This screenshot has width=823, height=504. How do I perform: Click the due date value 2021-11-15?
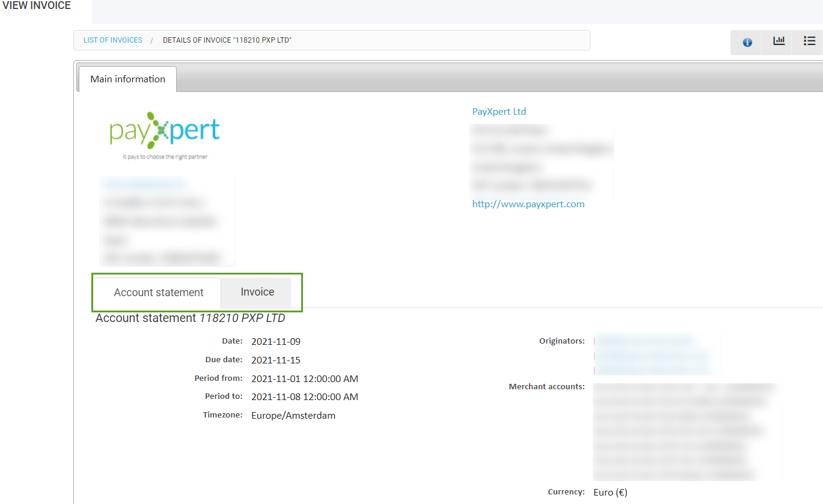[276, 360]
